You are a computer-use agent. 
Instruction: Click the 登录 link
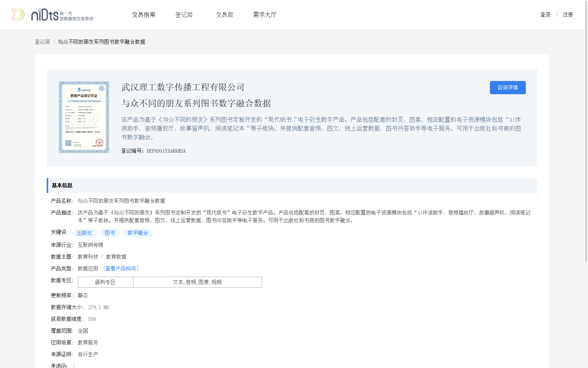click(546, 15)
